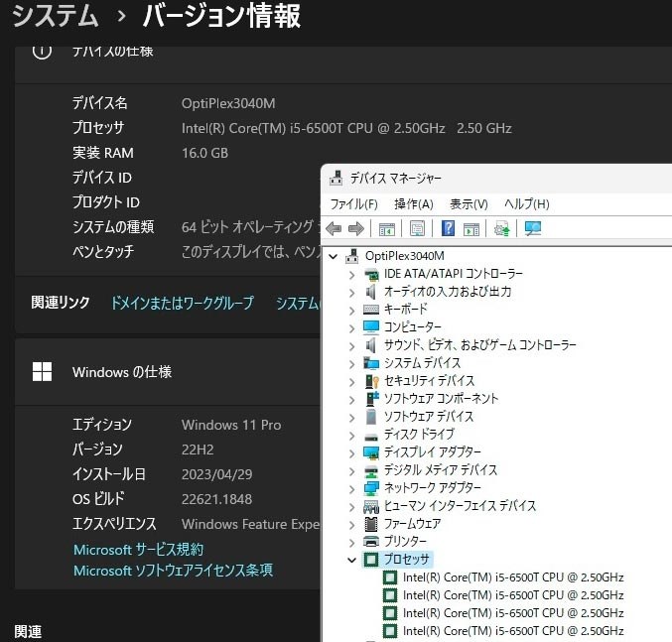Click the show/hide console tree toolbar icon
This screenshot has width=672, height=642.
[387, 228]
